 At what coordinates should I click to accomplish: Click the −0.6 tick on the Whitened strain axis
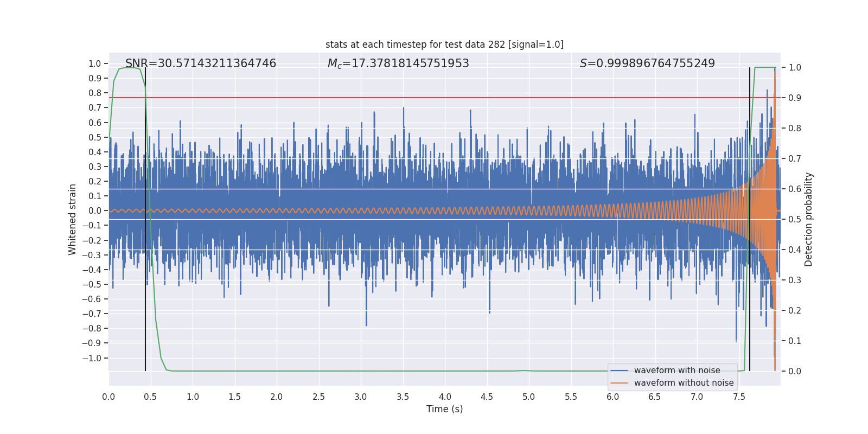(x=92, y=299)
